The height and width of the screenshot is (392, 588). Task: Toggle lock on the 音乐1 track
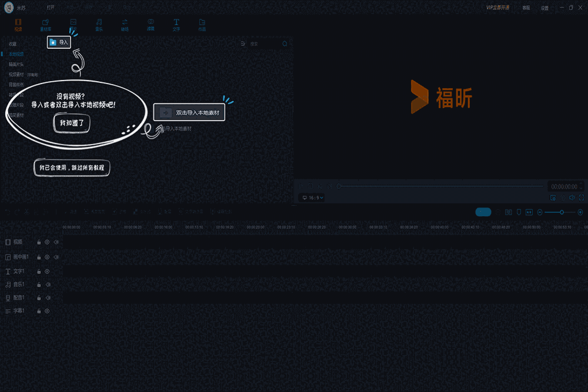(39, 285)
